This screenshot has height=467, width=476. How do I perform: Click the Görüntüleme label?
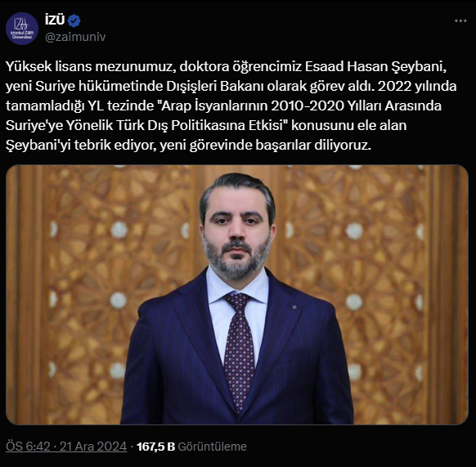tap(212, 447)
